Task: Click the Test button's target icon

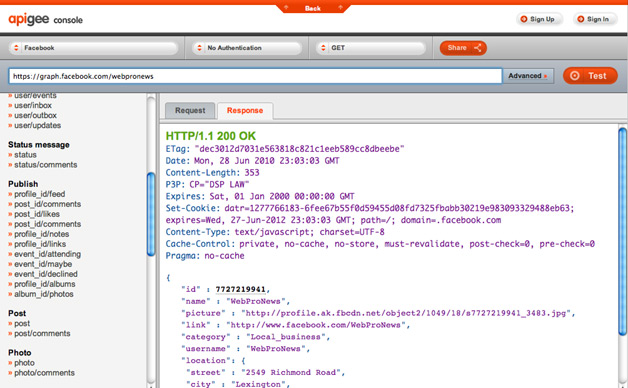Action: click(x=574, y=76)
